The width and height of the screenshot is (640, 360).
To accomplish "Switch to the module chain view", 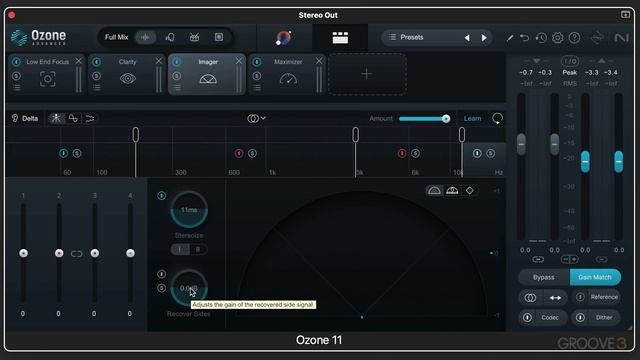I will [340, 38].
